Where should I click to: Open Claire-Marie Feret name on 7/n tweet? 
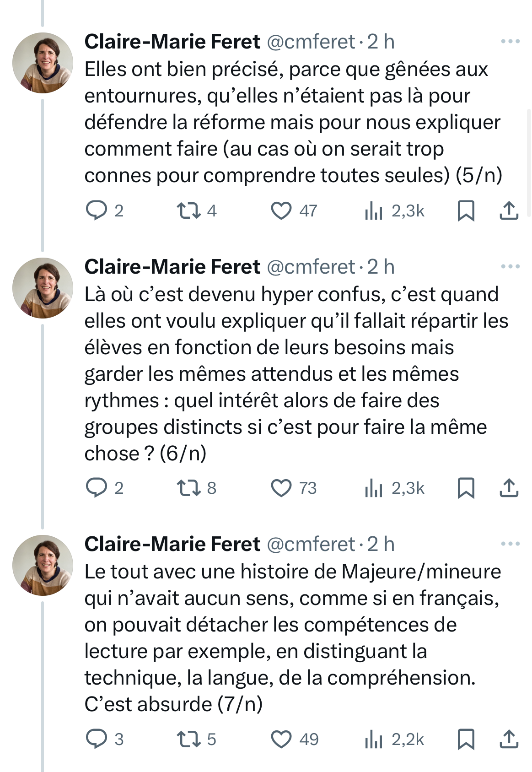[172, 544]
